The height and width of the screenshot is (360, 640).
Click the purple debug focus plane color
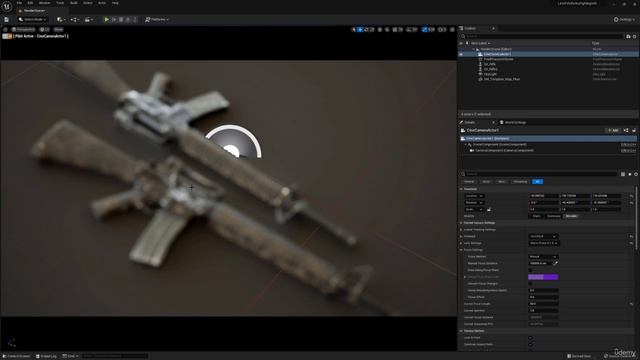pos(543,277)
